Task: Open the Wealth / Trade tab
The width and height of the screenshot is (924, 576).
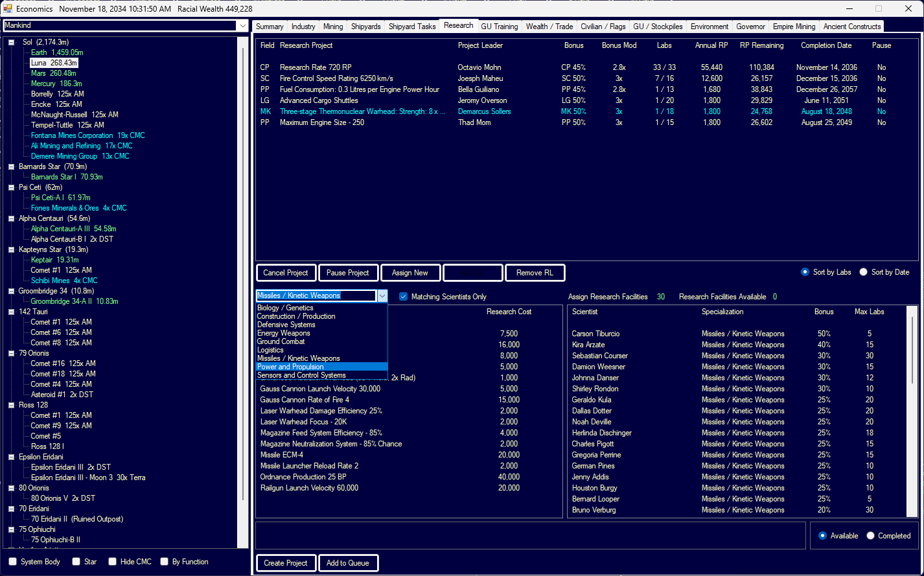Action: [549, 27]
